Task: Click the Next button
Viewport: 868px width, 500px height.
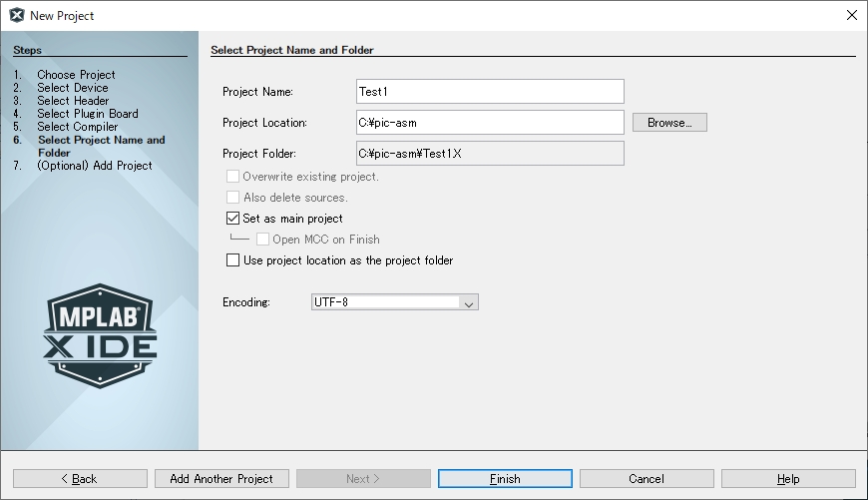Action: click(x=363, y=479)
